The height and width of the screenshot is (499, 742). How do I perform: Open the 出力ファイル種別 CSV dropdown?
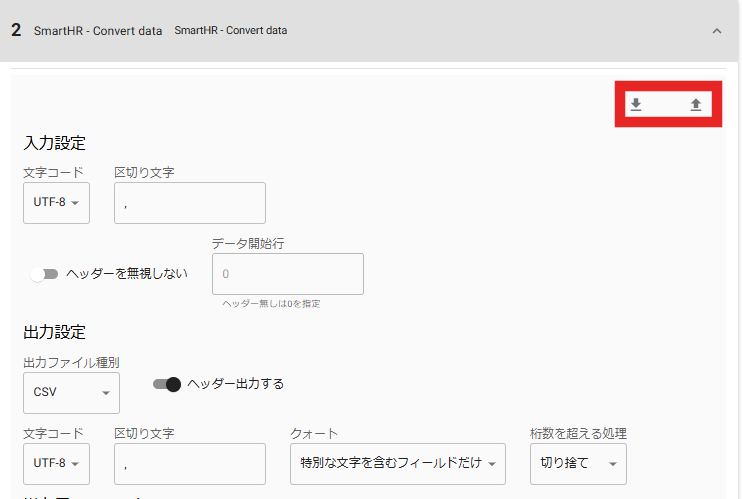(71, 392)
